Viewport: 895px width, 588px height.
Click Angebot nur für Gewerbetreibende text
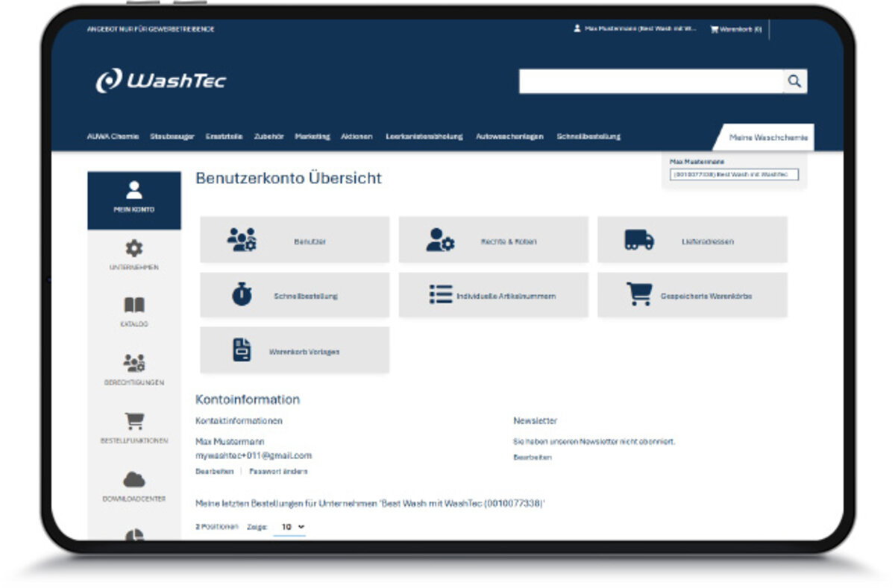[x=151, y=29]
